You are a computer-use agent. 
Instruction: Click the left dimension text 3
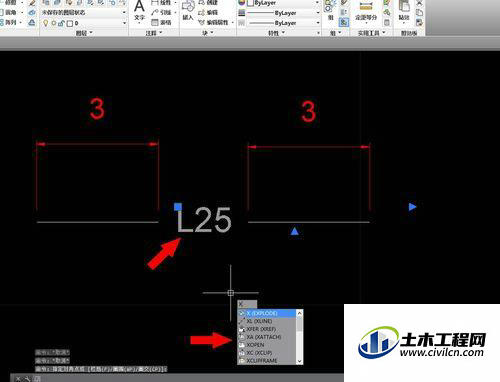97,109
